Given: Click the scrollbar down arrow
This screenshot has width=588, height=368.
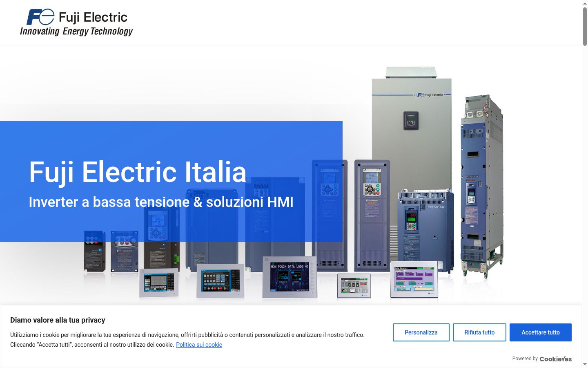Looking at the screenshot, I should 585,364.
